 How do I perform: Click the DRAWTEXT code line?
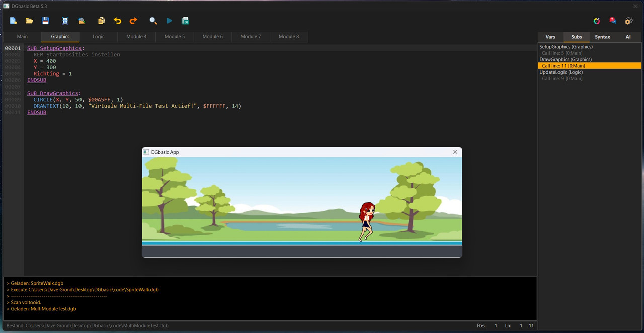coord(137,106)
